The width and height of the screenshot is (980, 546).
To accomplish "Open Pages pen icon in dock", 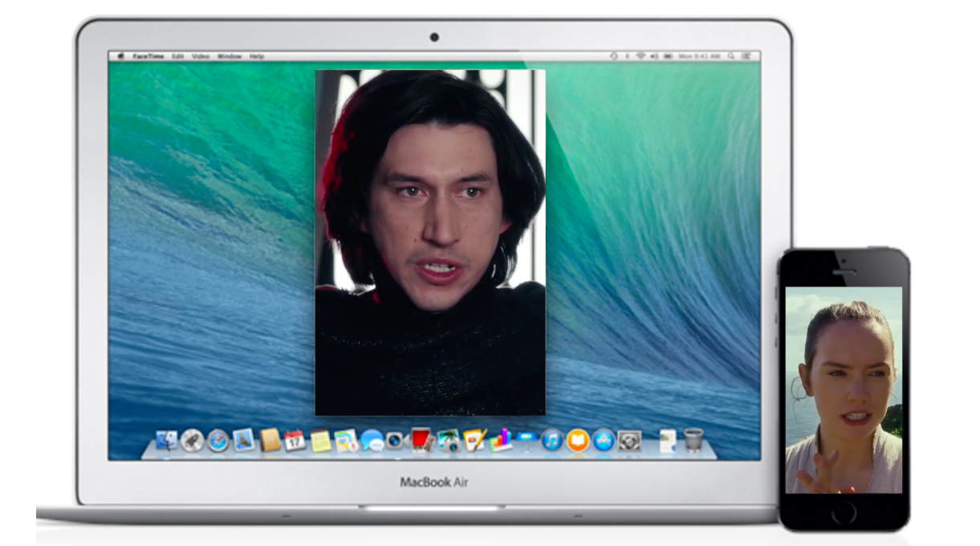I will point(475,439).
